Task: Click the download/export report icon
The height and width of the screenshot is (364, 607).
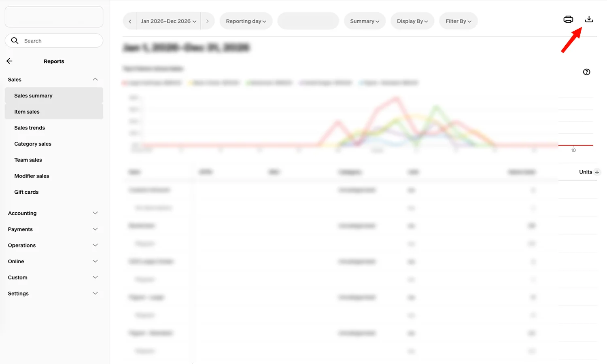Action: [x=589, y=19]
